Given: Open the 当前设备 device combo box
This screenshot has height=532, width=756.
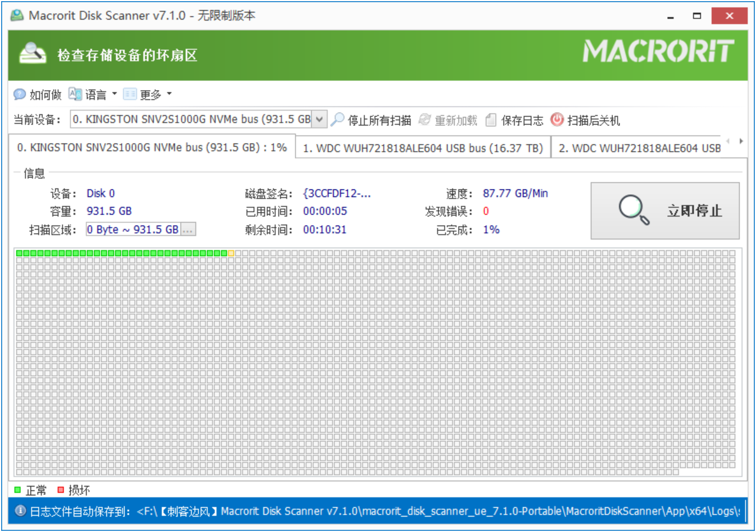Looking at the screenshot, I should tap(198, 119).
